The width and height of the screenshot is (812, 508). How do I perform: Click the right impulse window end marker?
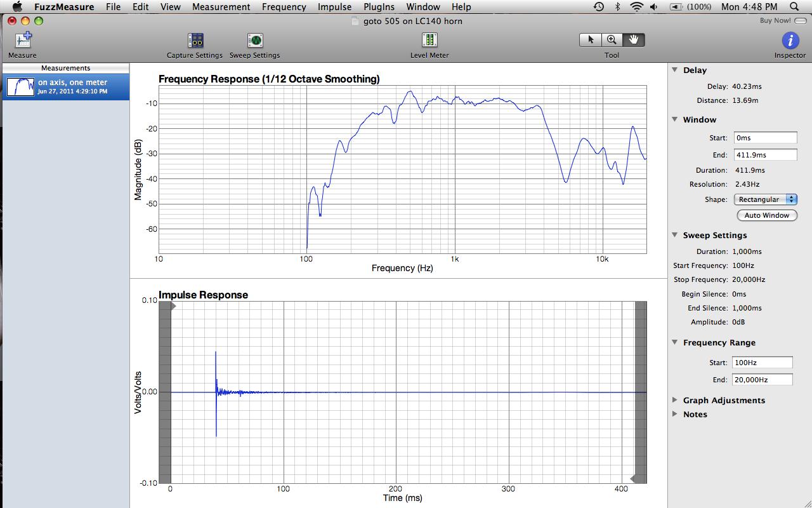(632, 479)
